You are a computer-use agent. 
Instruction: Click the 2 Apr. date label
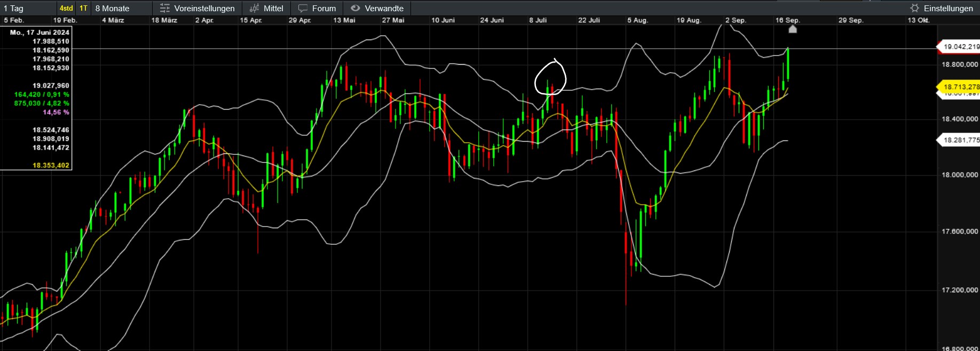click(x=204, y=20)
